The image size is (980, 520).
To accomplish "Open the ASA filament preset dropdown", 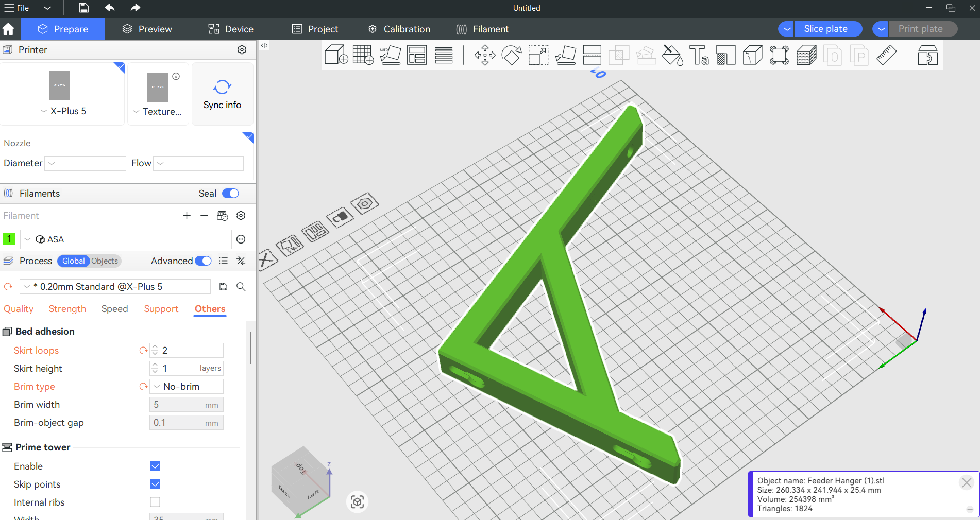I will click(126, 239).
